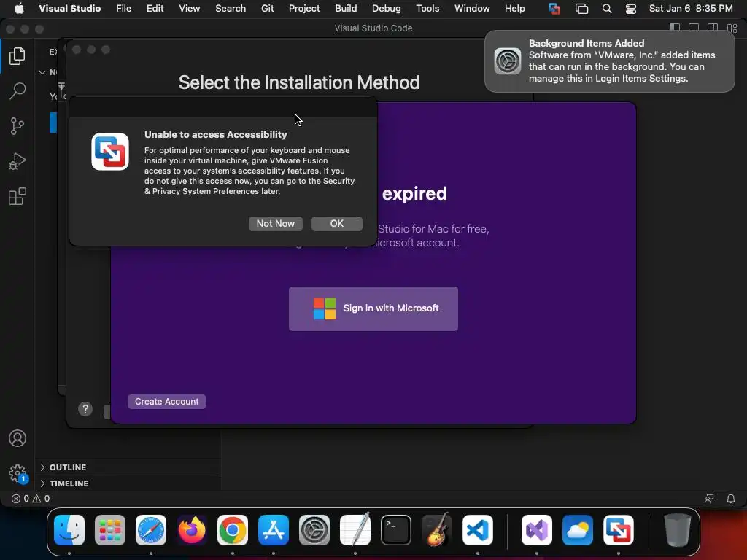Open the Debug menu
This screenshot has width=747, height=560.
(387, 9)
